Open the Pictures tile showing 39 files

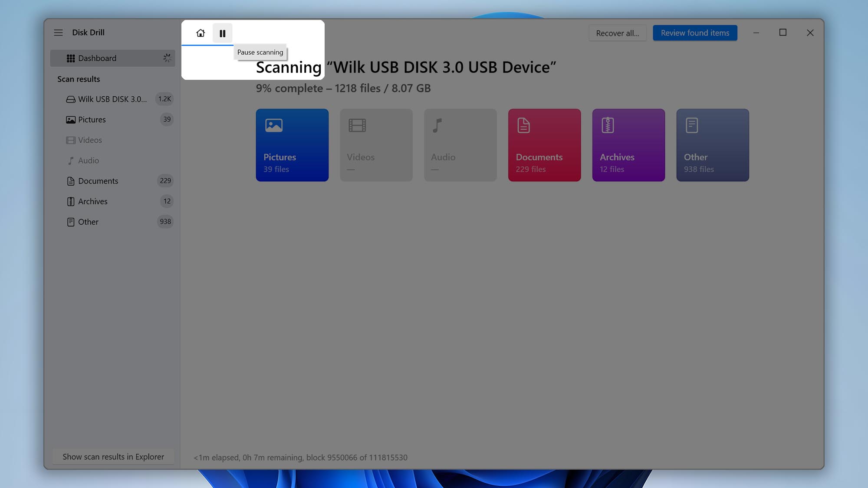(292, 145)
